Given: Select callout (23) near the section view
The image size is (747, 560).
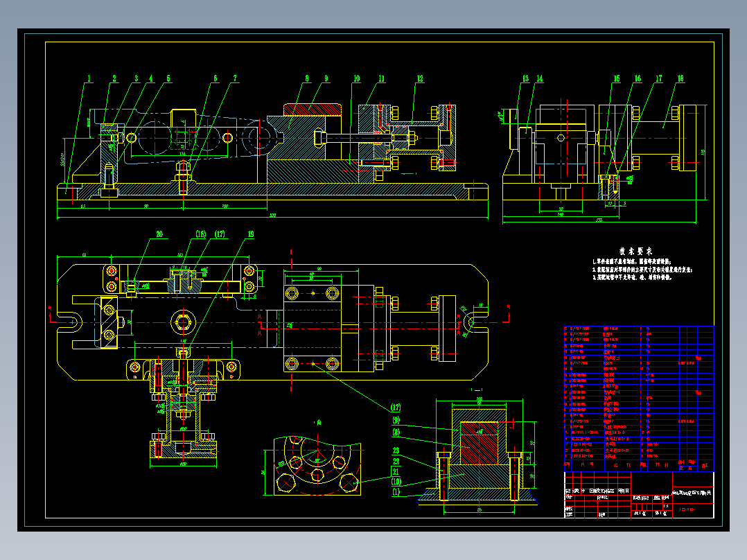Looking at the screenshot, I should (396, 450).
